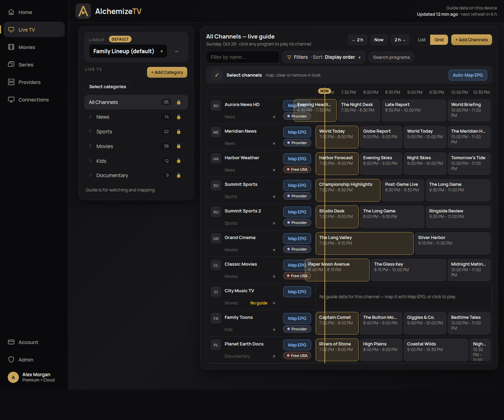Screen dimensions: 504x420
Task: Open Admin in the sidebar
Action: tap(34, 360)
